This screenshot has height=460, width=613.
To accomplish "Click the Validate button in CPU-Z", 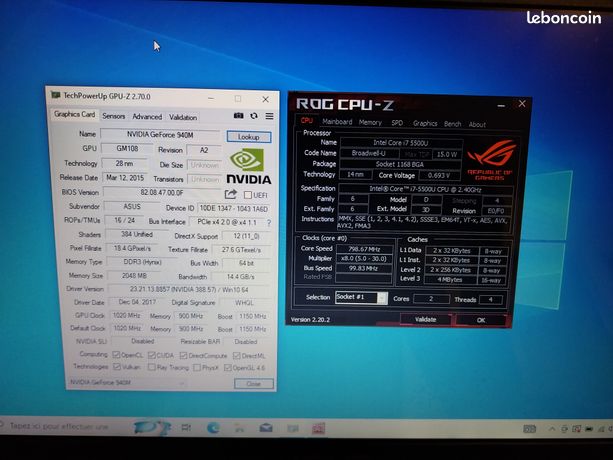I will coord(425,320).
